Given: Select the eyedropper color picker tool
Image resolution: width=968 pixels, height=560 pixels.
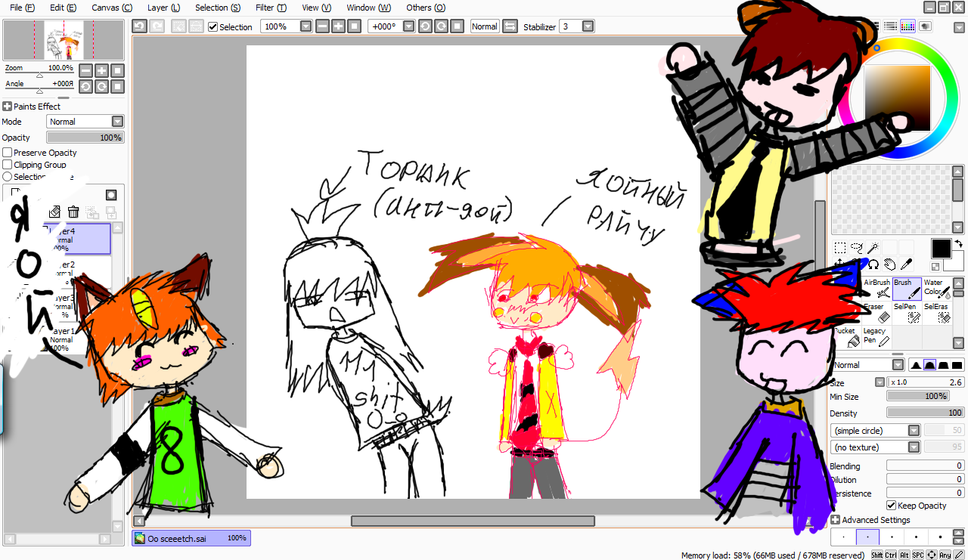Looking at the screenshot, I should [x=906, y=265].
